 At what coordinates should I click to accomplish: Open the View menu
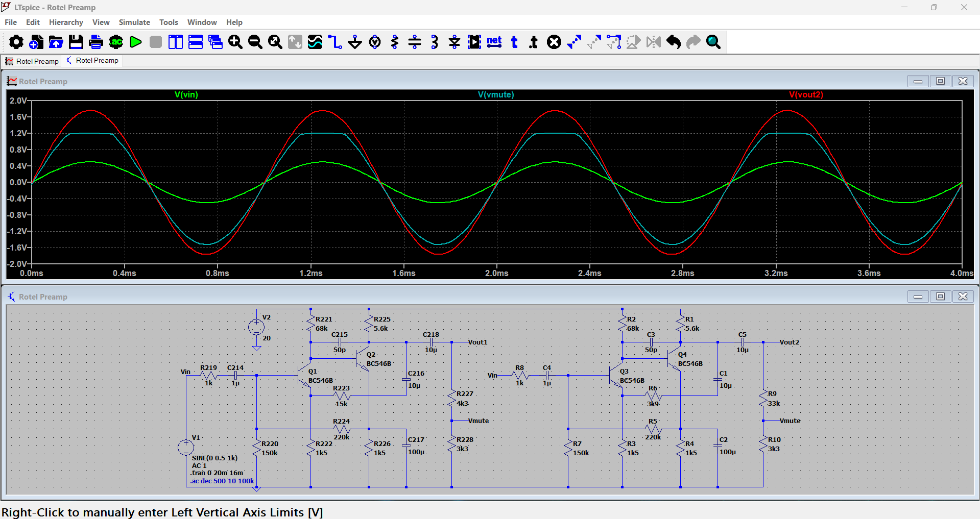(101, 22)
